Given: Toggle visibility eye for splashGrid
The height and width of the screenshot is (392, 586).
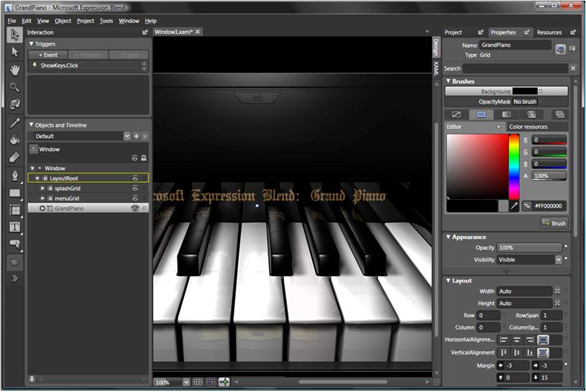Looking at the screenshot, I should pyautogui.click(x=134, y=188).
